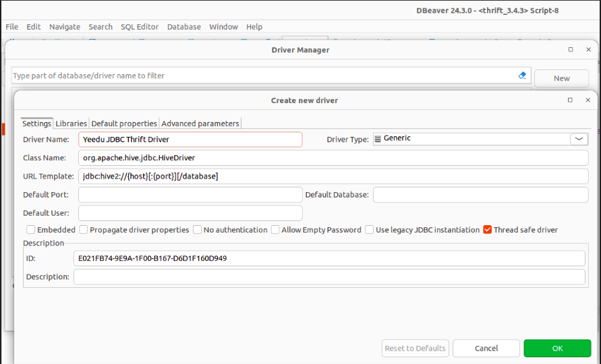Click the Default User input field
Screen dimensions: 601x364
click(190, 213)
